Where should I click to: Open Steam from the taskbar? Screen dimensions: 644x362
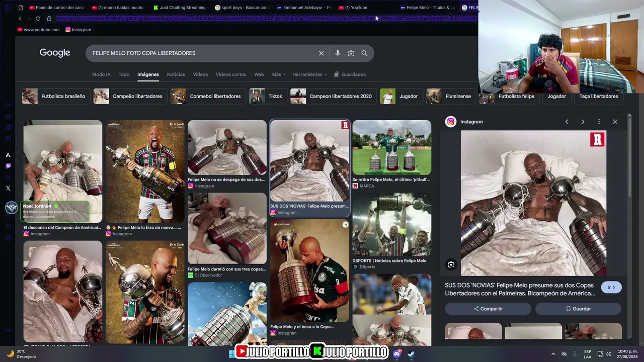[x=411, y=353]
